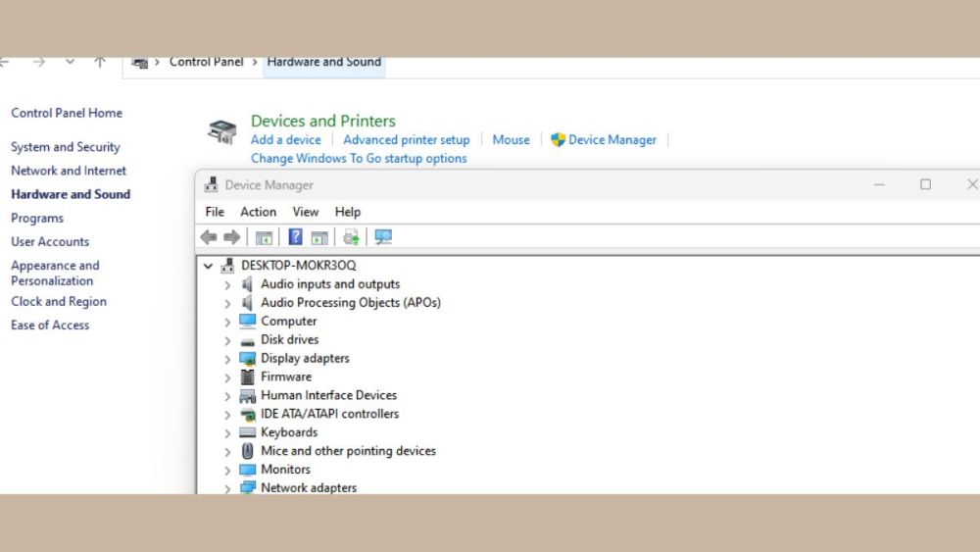The height and width of the screenshot is (552, 980).
Task: Open the View menu
Action: coord(306,212)
